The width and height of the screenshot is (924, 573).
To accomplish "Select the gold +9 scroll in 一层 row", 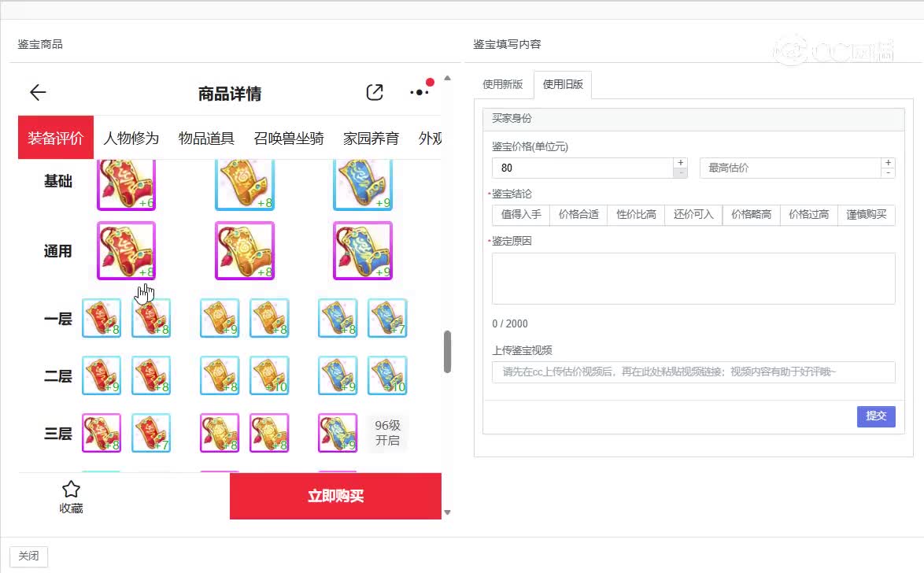I will click(220, 318).
